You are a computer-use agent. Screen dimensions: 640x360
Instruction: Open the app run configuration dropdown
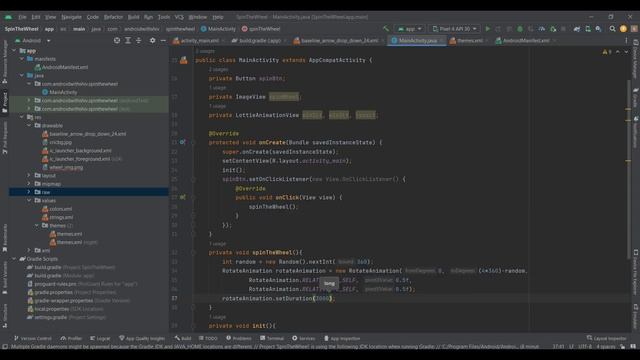409,29
